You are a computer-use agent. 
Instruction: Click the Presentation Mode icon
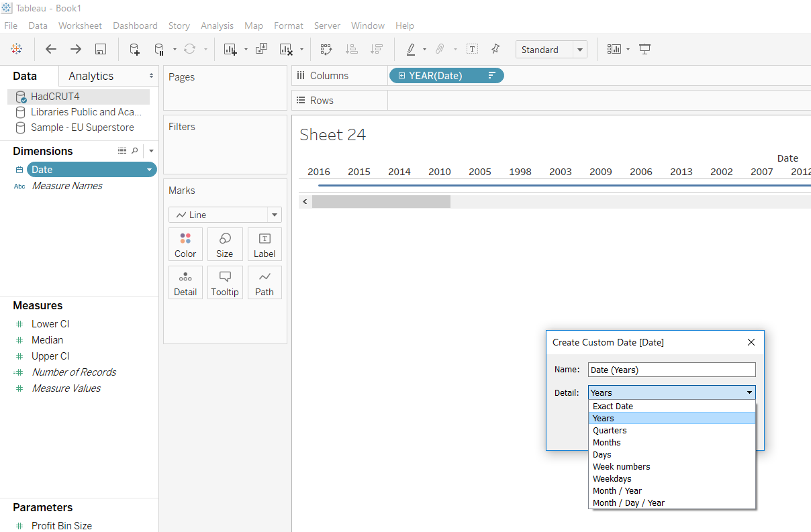tap(645, 49)
